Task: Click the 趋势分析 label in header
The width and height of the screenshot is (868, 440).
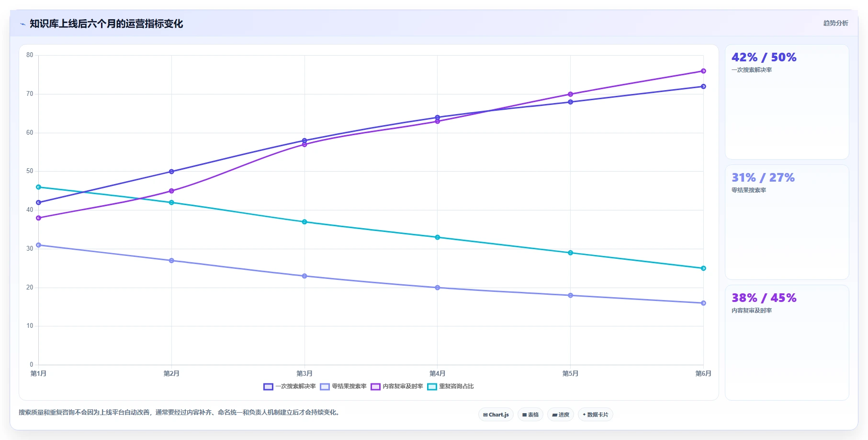Action: click(x=835, y=23)
